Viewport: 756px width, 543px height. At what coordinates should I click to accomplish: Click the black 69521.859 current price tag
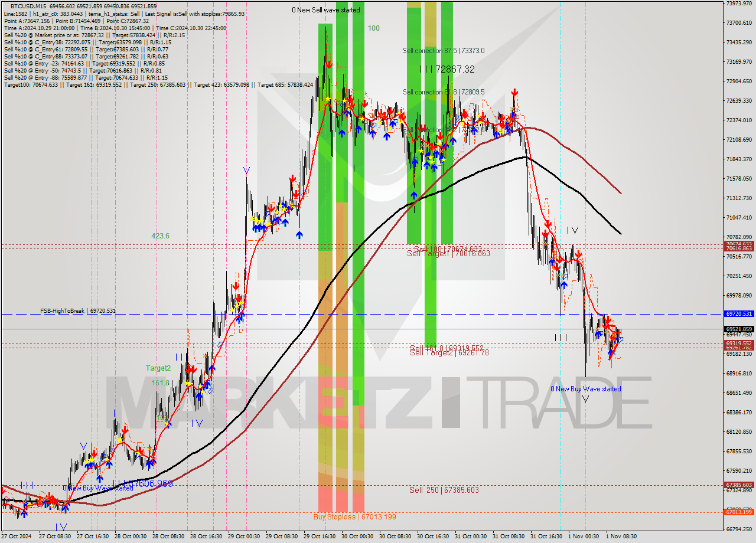(739, 329)
